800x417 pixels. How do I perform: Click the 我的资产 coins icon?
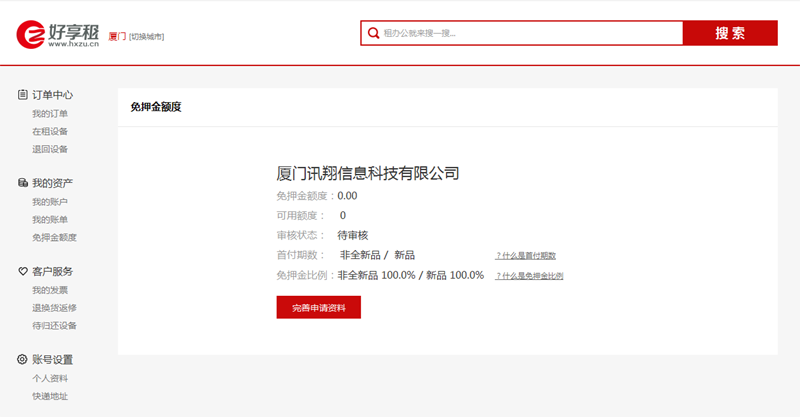(x=22, y=183)
